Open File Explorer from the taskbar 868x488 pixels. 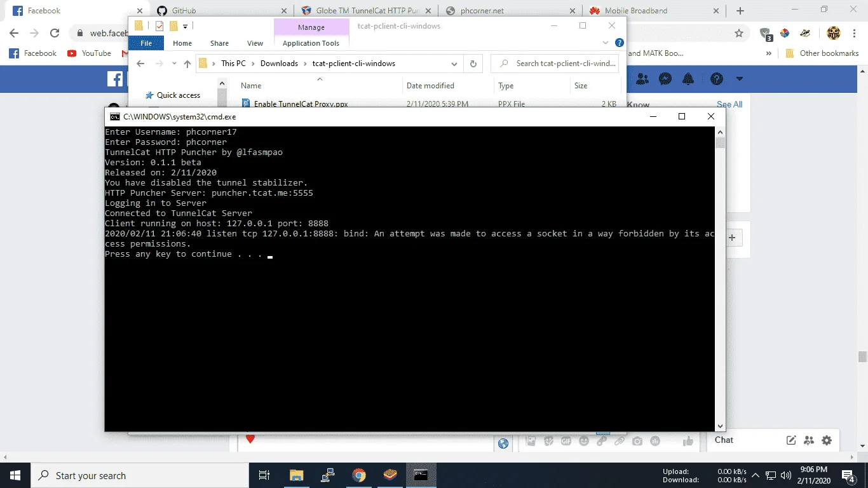(x=296, y=475)
